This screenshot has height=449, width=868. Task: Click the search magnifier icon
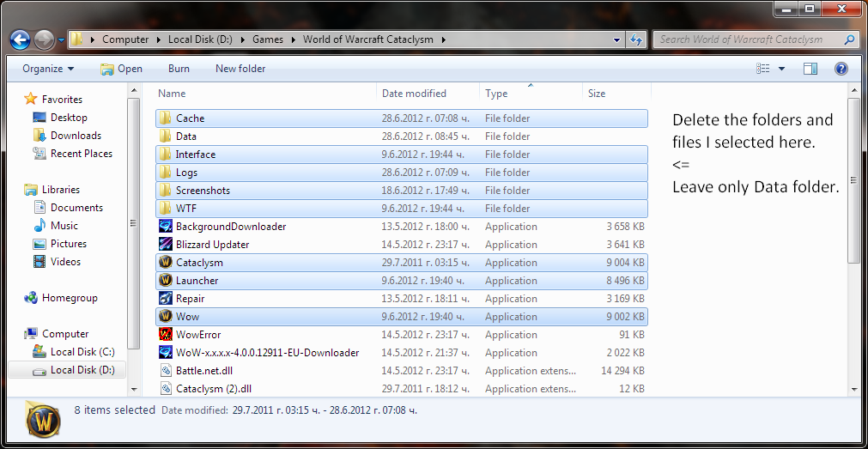(849, 39)
